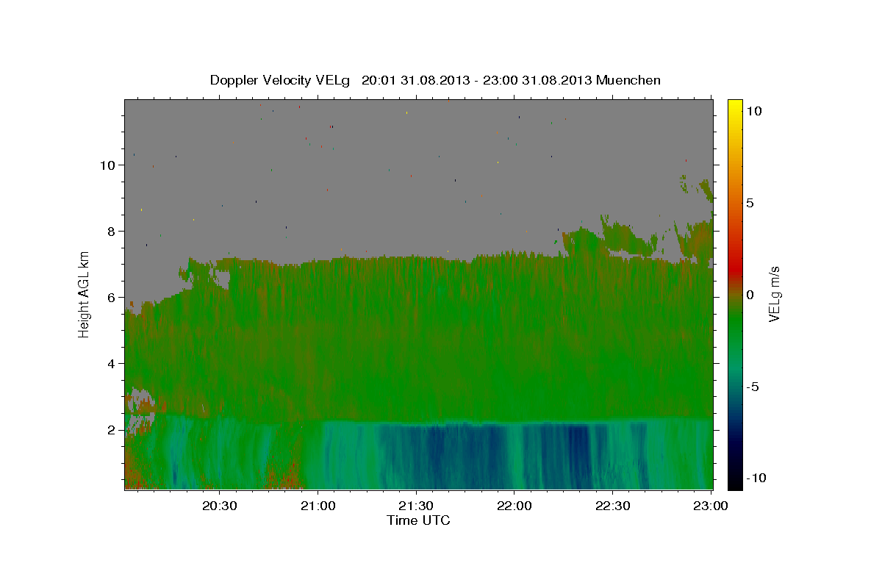Click the VELg m/s colorbar title
Image resolution: width=882 pixels, height=588 pixels.
tap(775, 295)
